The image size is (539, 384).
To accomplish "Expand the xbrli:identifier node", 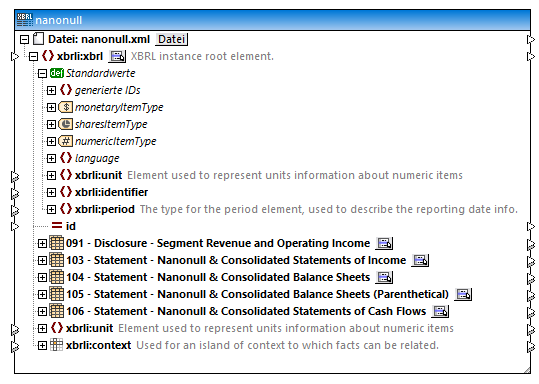I will tap(51, 192).
